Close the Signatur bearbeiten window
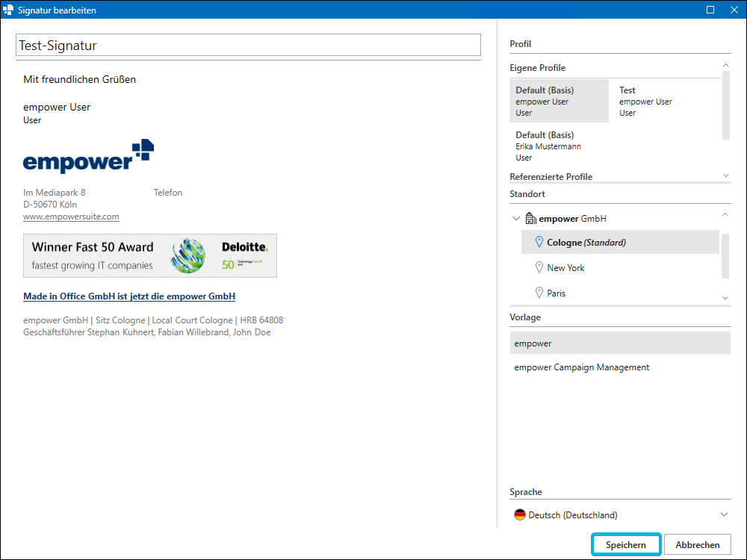Screen dimensions: 747x560 click(x=734, y=10)
